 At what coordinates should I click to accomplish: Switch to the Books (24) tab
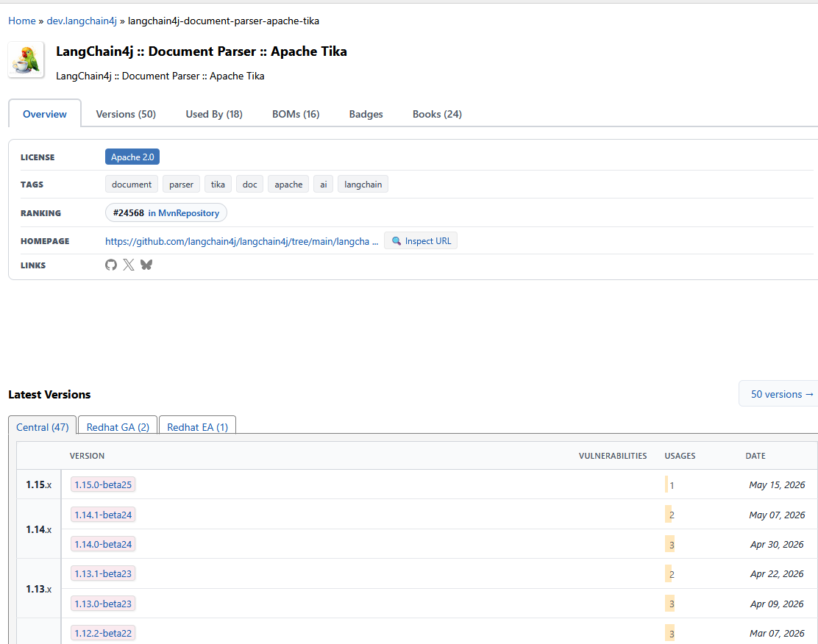click(x=437, y=114)
